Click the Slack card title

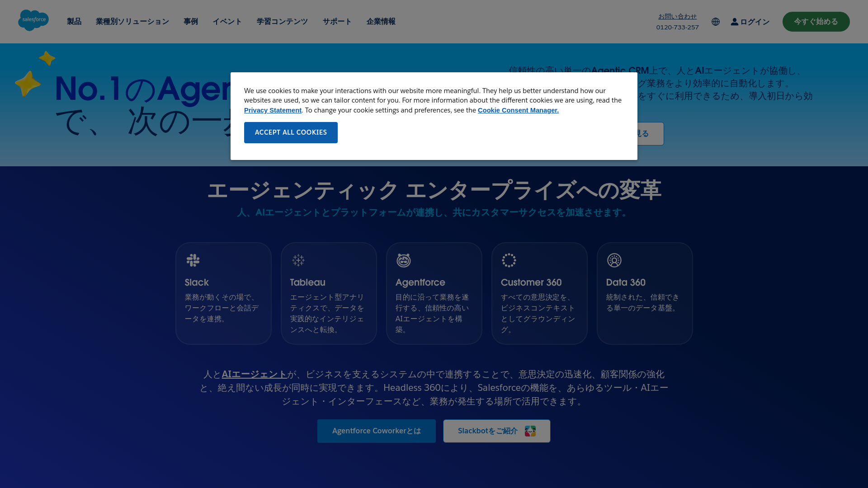(197, 282)
